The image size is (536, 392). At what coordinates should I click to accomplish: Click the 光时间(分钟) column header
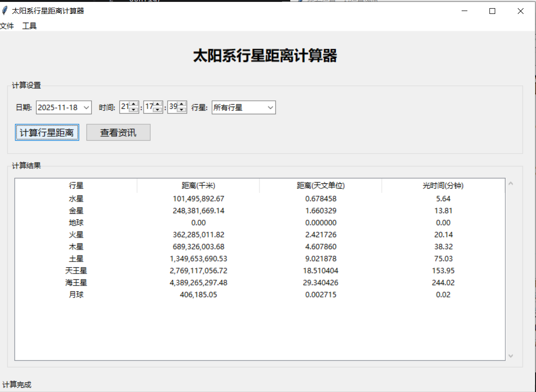point(443,186)
